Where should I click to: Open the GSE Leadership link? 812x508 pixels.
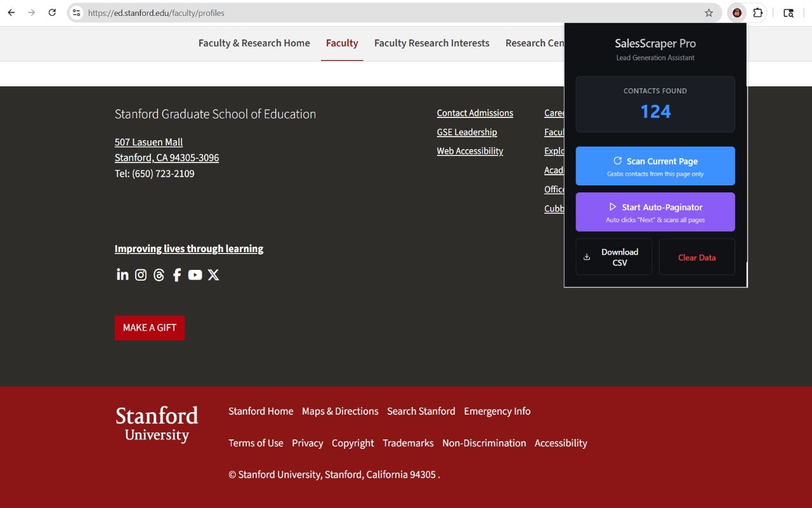(467, 132)
